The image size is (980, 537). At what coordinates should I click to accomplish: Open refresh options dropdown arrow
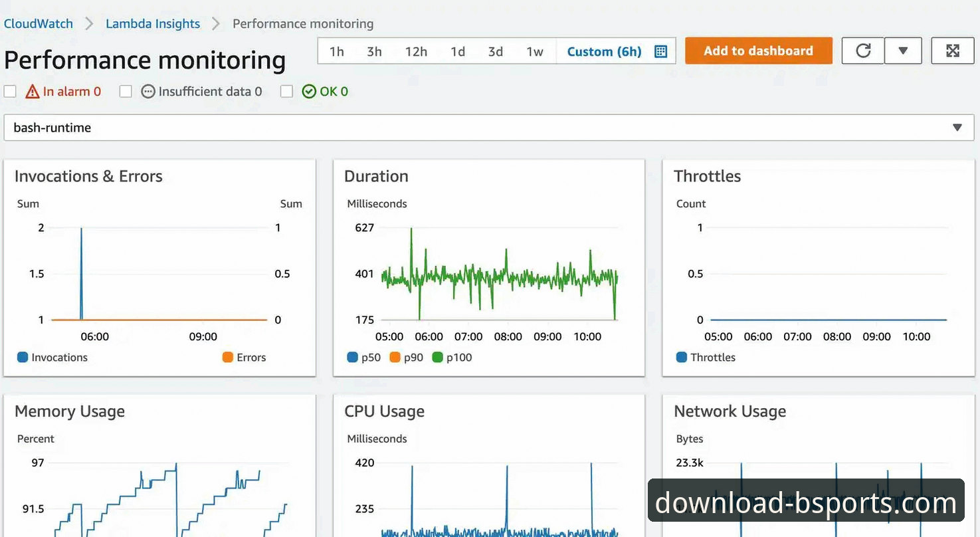click(x=903, y=51)
